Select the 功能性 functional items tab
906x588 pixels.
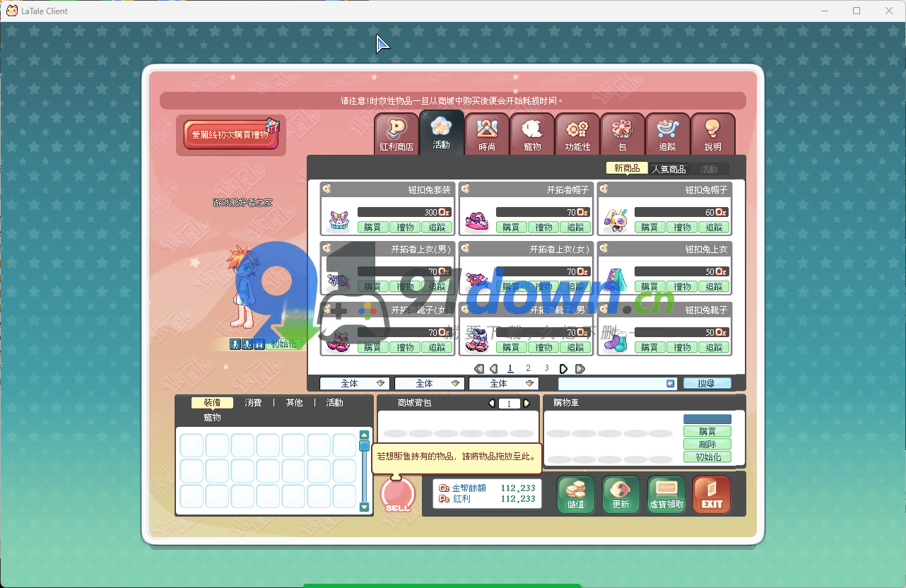pyautogui.click(x=577, y=134)
